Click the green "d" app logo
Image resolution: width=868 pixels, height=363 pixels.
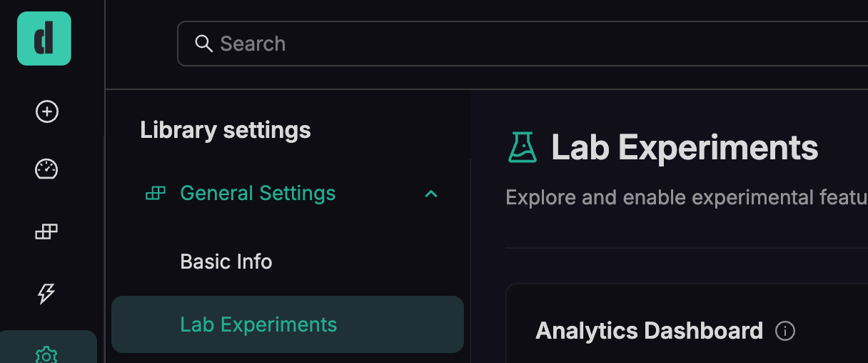pos(44,39)
